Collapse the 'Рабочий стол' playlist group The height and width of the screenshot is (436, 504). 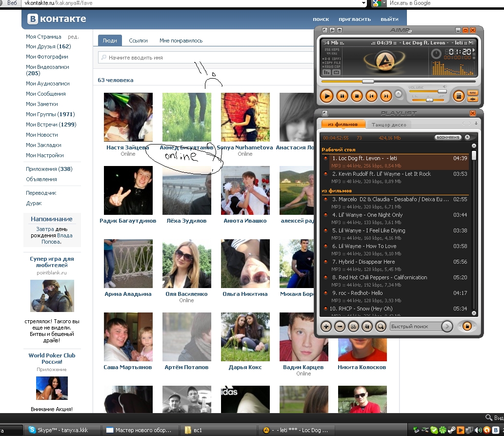(x=338, y=149)
